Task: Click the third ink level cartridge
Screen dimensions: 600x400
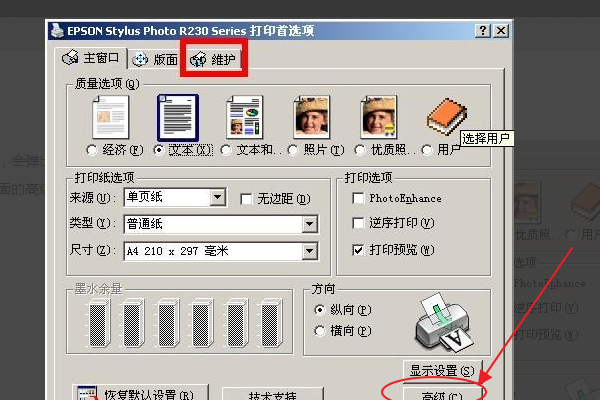Action: [x=168, y=323]
